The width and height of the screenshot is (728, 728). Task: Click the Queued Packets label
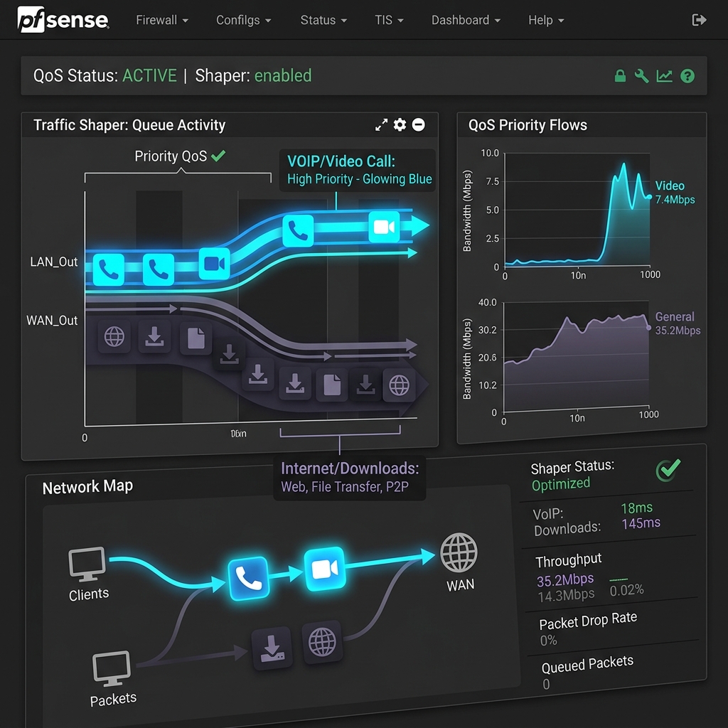(587, 665)
